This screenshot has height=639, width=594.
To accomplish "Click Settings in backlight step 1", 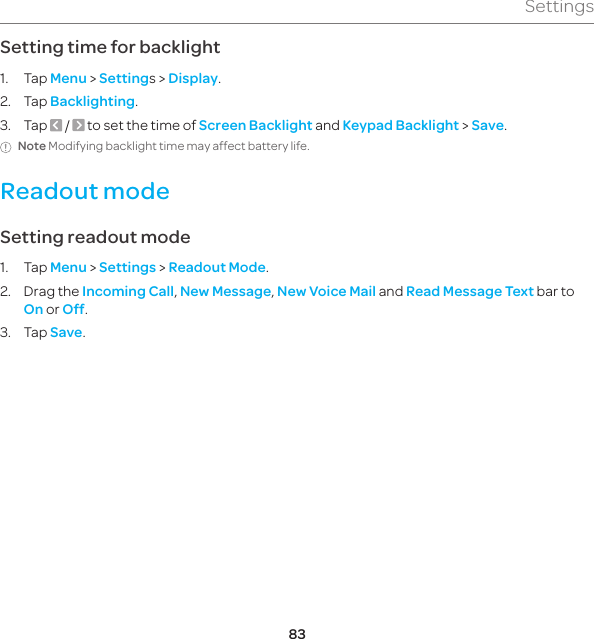I will point(127,78).
